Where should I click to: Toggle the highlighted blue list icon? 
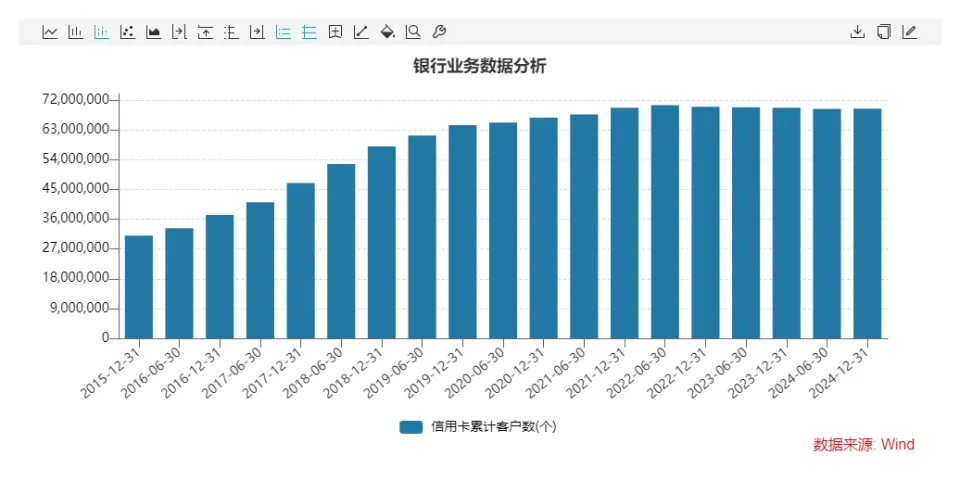pos(283,32)
